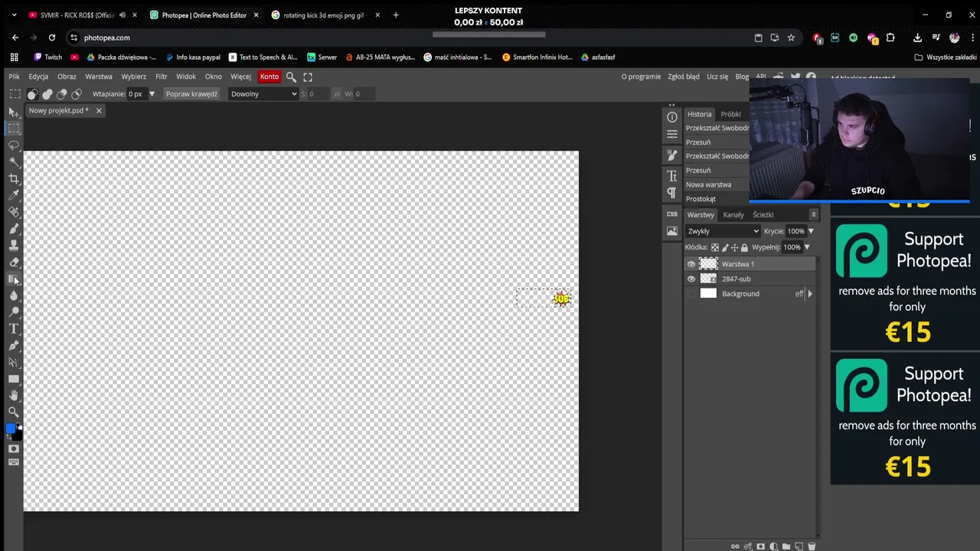Select the Magic Wand tool

pos(14,161)
